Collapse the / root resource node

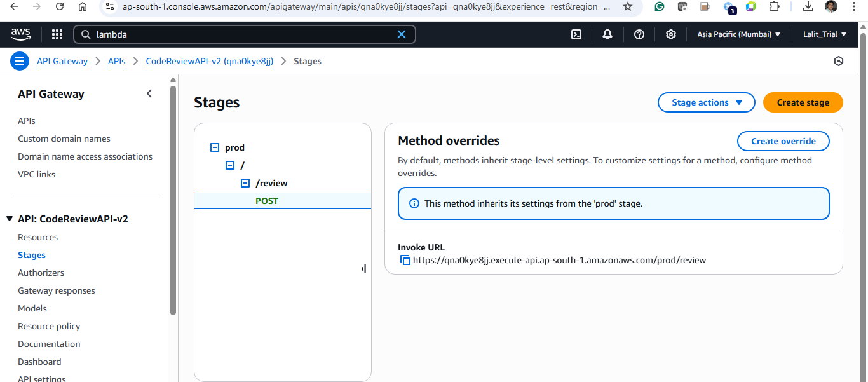(x=230, y=165)
